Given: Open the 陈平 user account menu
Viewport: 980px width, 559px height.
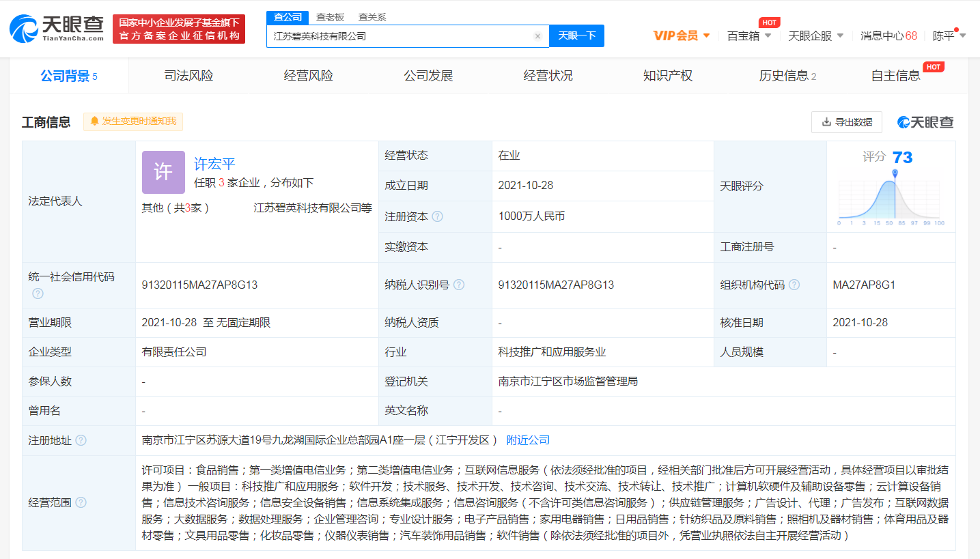Looking at the screenshot, I should 949,35.
